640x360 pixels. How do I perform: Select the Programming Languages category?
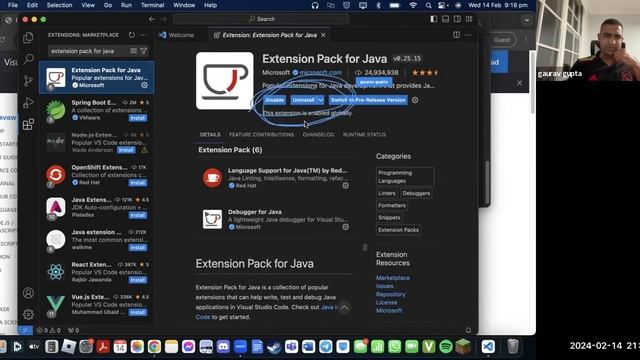404,177
